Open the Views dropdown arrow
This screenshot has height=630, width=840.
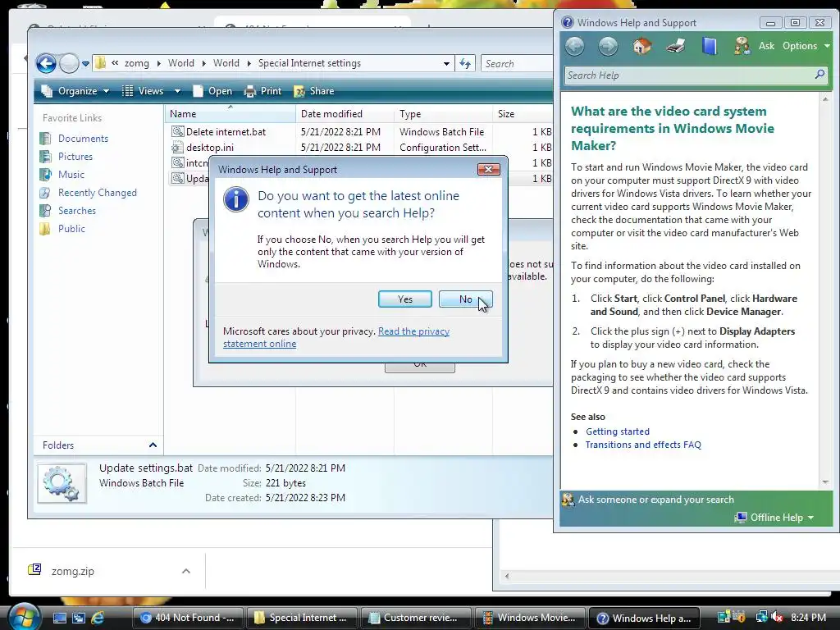(x=177, y=91)
